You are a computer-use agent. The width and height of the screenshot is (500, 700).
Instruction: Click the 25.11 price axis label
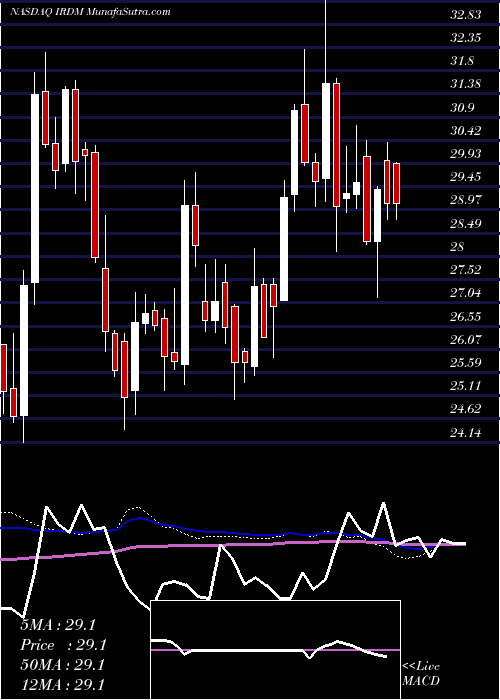click(466, 385)
